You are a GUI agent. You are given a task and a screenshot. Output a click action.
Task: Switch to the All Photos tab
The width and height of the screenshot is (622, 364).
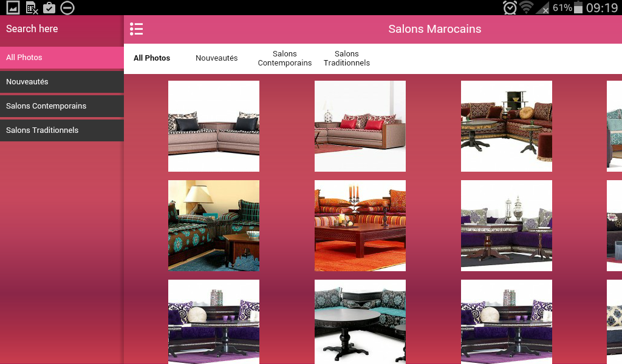pos(152,58)
